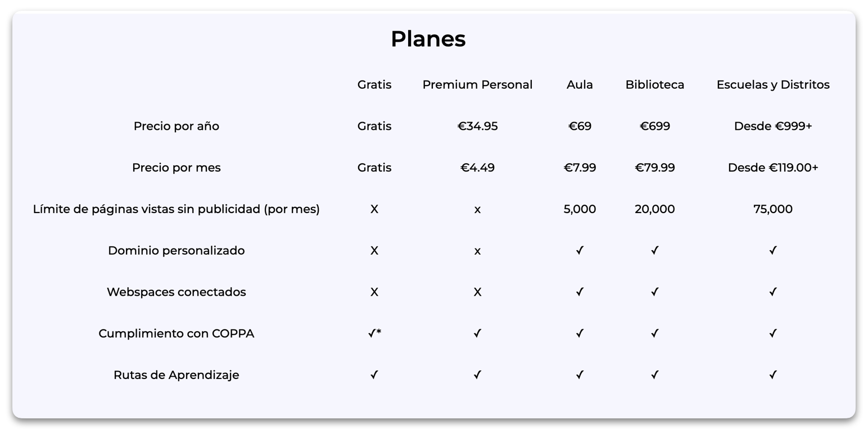Screen dimensions: 868x433
Task: Click the asterisk checkmark for Gratis COPPA
Action: [x=374, y=333]
